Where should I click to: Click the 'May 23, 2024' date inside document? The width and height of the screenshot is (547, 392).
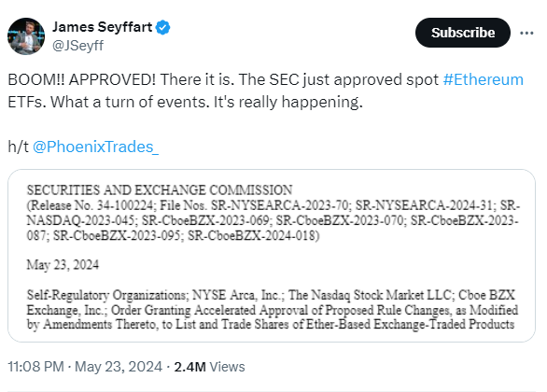point(63,265)
